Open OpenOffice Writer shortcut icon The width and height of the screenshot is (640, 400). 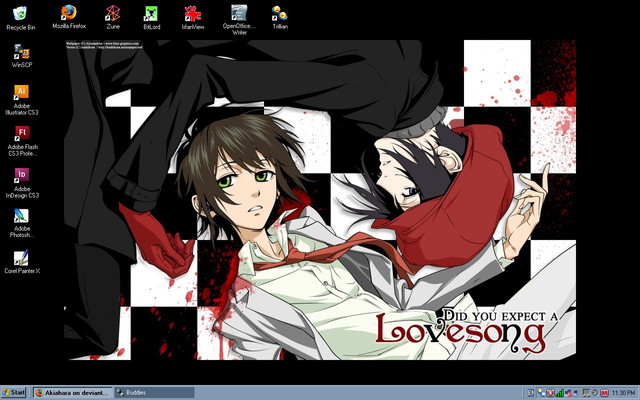coord(239,20)
